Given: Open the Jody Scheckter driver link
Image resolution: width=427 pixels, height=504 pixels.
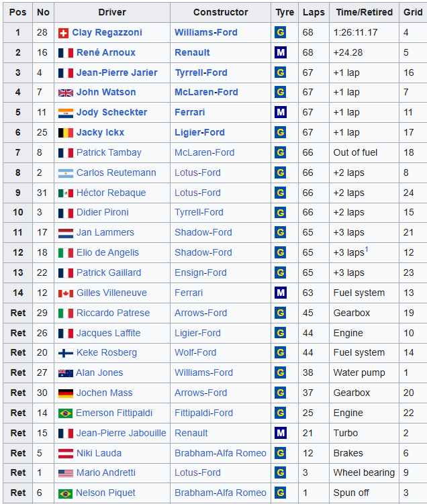Looking at the screenshot, I should coord(111,113).
